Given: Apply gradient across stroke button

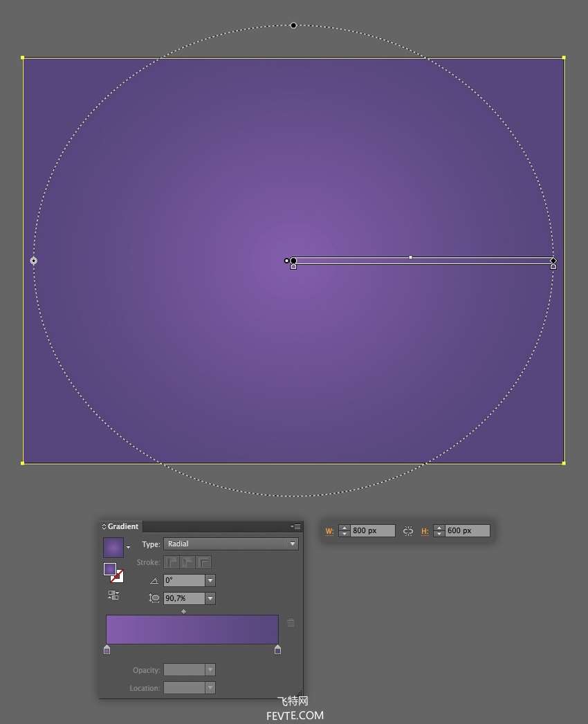Looking at the screenshot, I should [203, 562].
